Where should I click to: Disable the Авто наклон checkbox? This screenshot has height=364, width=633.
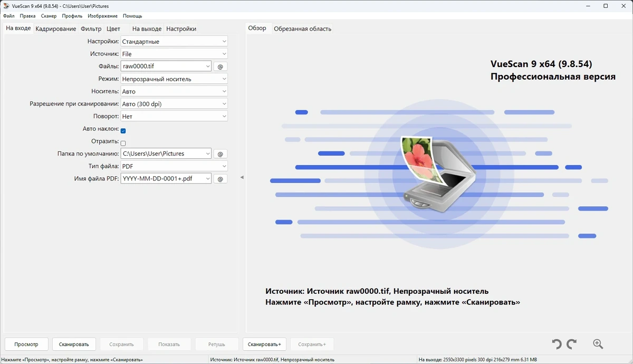coord(123,131)
